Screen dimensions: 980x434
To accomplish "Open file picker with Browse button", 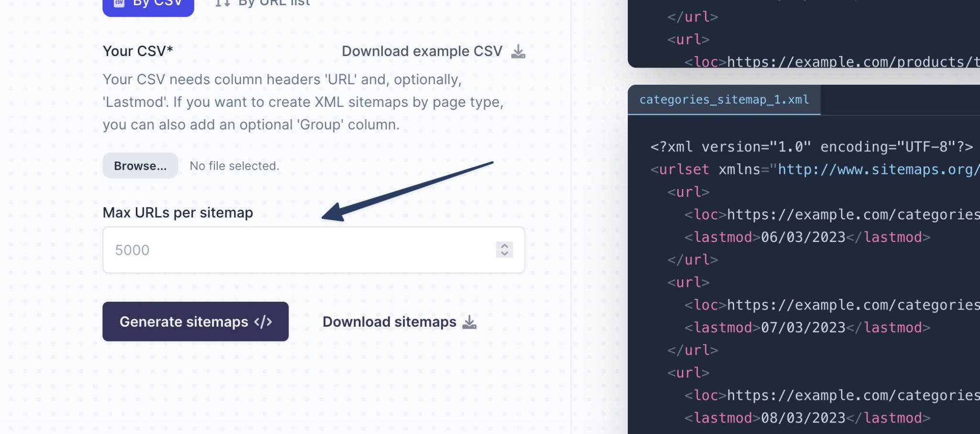I will 140,166.
